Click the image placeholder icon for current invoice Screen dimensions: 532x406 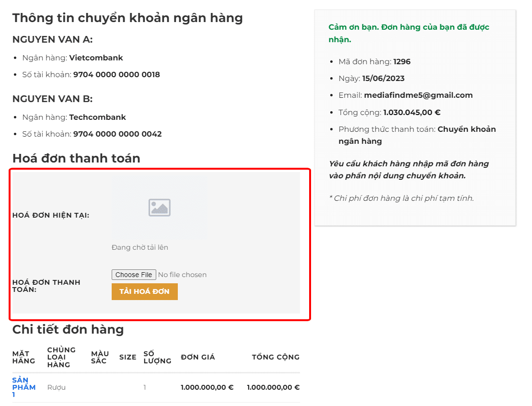click(x=160, y=208)
